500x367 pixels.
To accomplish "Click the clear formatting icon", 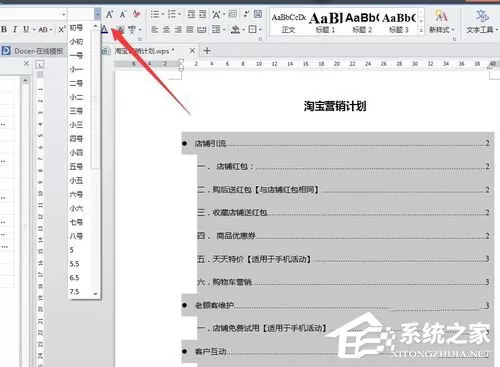I will point(136,14).
